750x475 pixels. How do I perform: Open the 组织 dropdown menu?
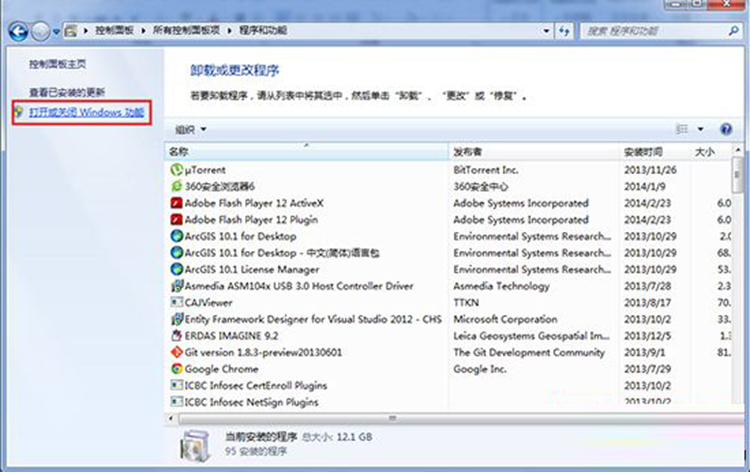click(x=190, y=130)
